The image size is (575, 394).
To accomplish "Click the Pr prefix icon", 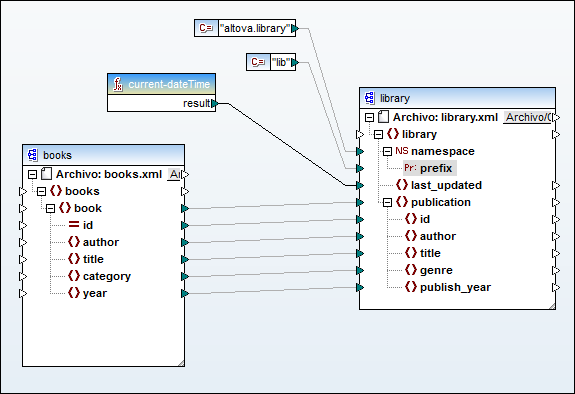I will coord(410,168).
